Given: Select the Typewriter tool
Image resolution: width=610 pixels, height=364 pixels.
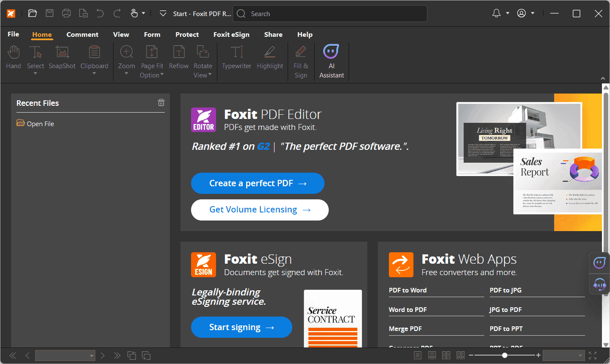Looking at the screenshot, I should tap(237, 58).
